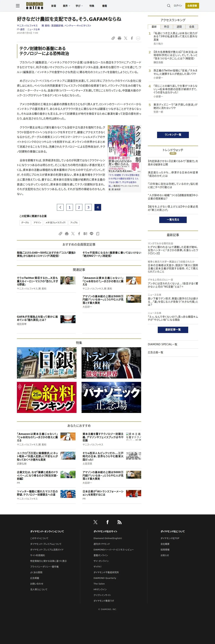This screenshot has height=644, width=215.
Task: Open the パナソニック正念場 feature banner
Action: pyautogui.click(x=111, y=397)
